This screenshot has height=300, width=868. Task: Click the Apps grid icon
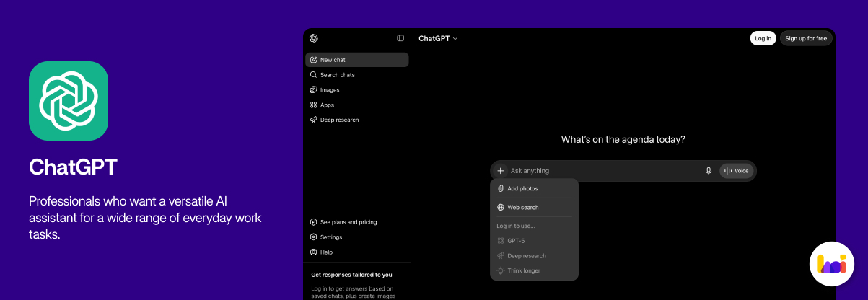314,105
